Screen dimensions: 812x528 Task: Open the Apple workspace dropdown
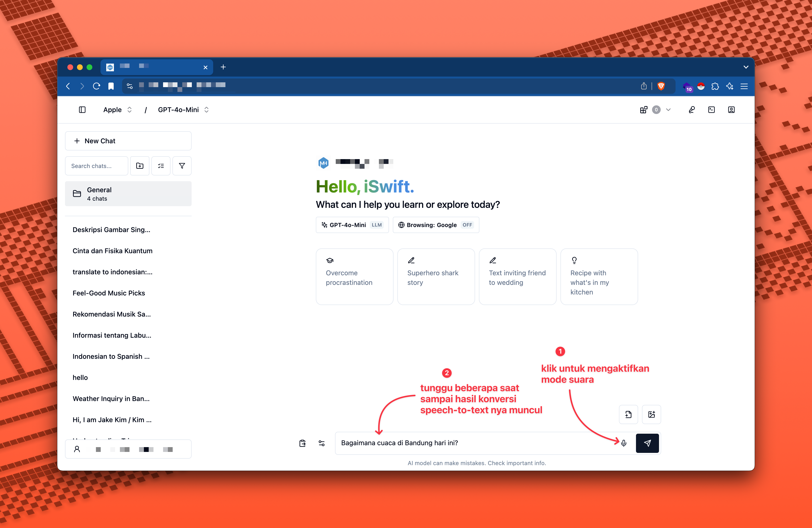pyautogui.click(x=117, y=110)
